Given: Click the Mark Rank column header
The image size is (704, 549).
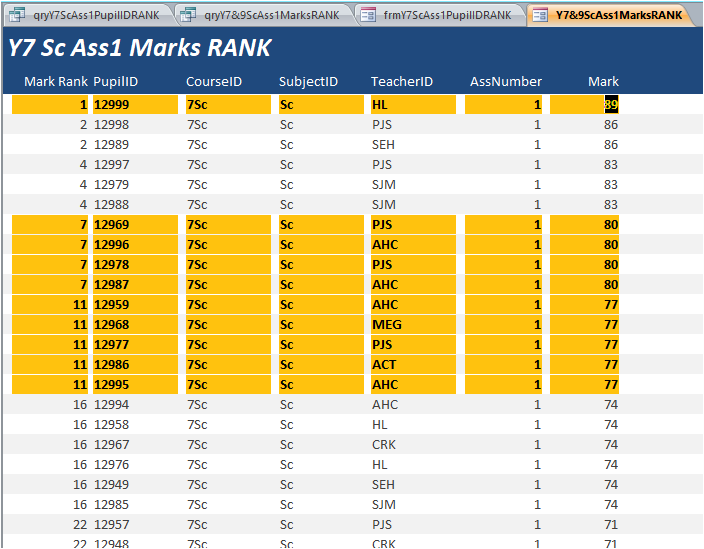Looking at the screenshot, I should point(56,82).
